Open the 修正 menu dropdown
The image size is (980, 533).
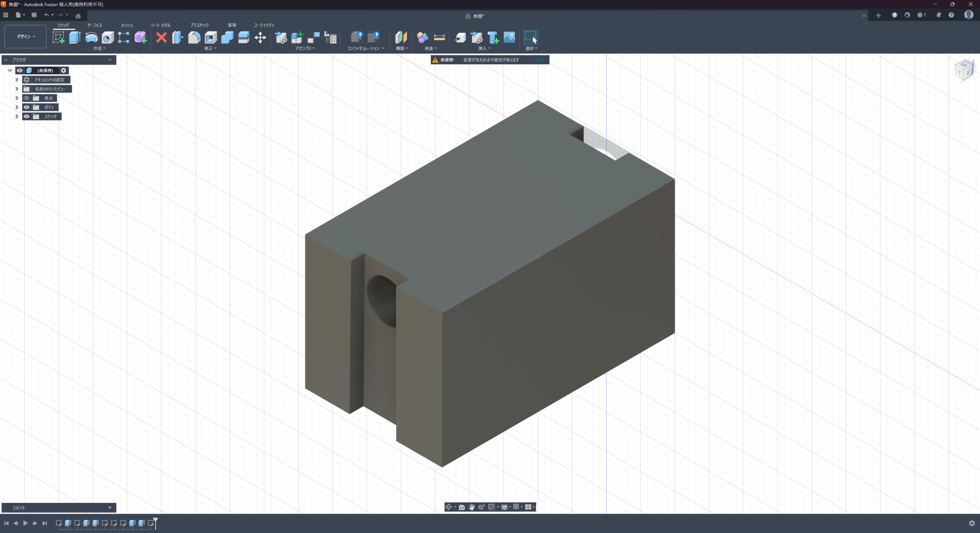(x=210, y=49)
